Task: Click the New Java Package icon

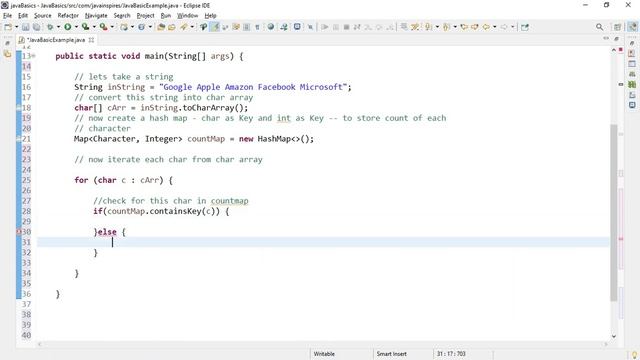Action: [124, 27]
